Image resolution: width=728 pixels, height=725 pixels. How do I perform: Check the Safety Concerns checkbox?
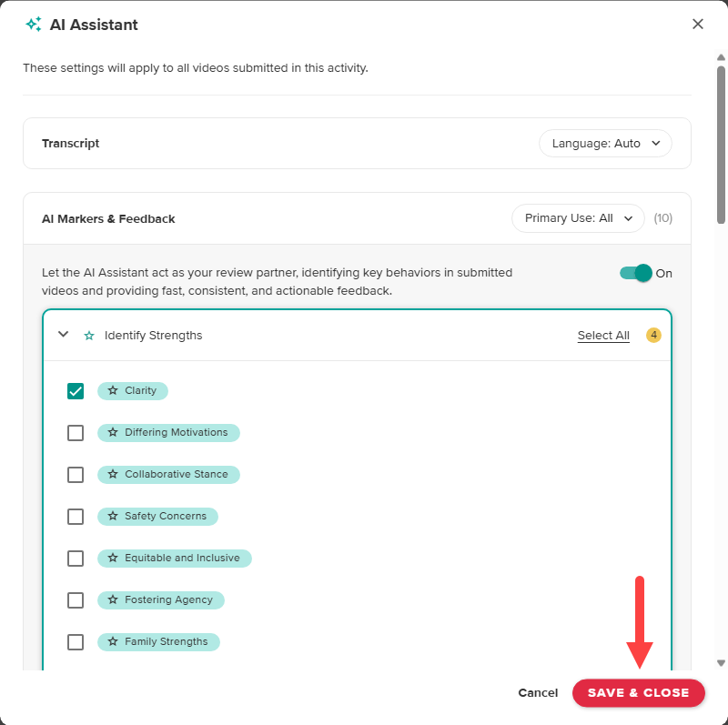pyautogui.click(x=76, y=516)
